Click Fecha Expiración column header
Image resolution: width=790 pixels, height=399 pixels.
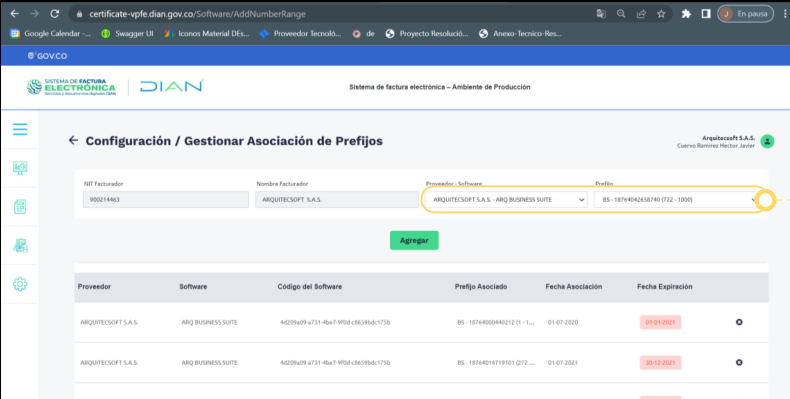click(x=665, y=287)
